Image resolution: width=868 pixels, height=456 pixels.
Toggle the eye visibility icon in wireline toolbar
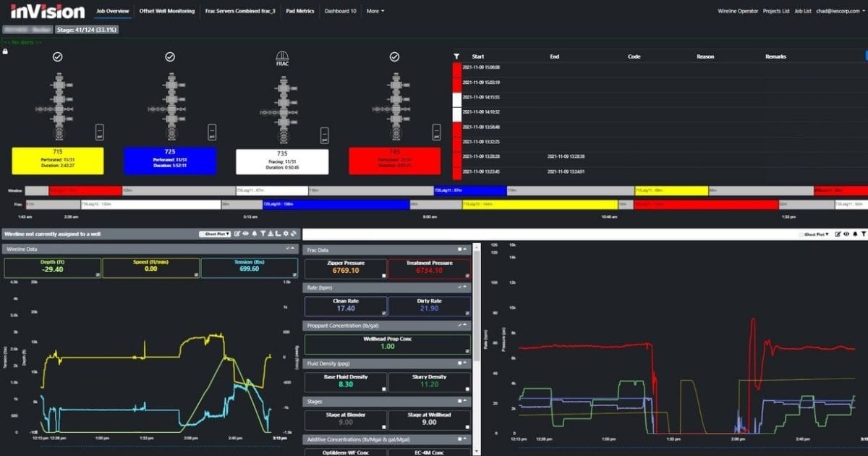(x=247, y=234)
